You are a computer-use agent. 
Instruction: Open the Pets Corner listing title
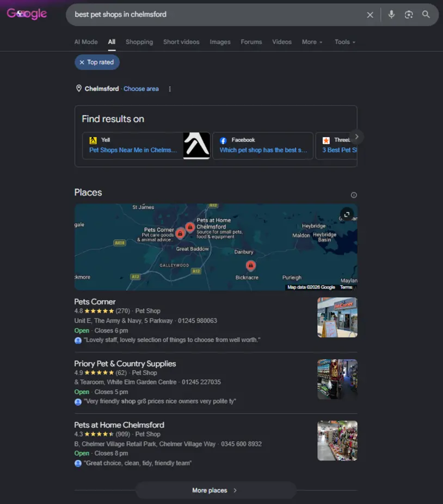pyautogui.click(x=95, y=302)
